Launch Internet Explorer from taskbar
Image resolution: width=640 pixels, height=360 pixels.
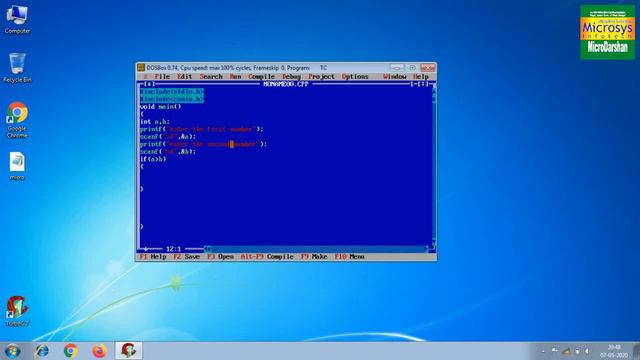click(x=42, y=351)
